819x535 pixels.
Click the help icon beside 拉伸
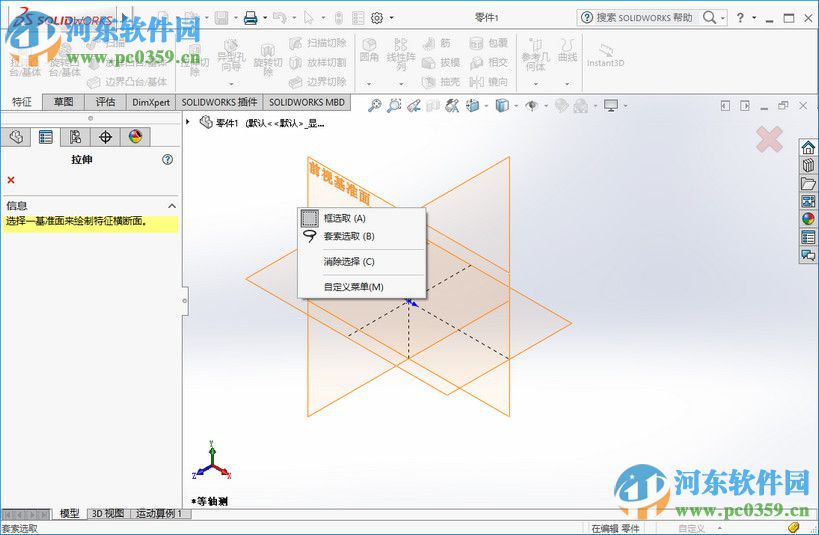[x=167, y=159]
